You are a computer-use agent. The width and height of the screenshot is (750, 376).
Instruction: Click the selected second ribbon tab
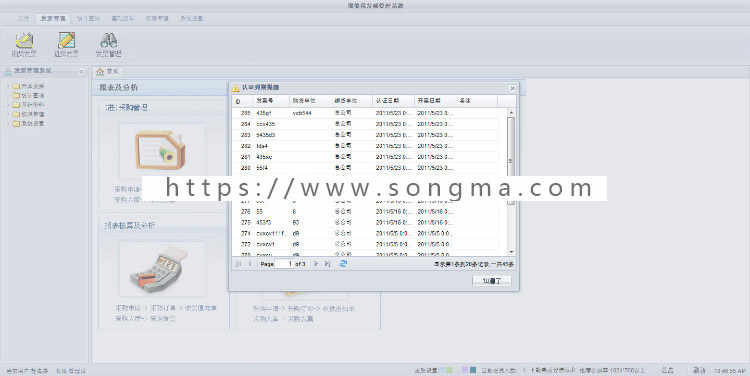click(53, 19)
